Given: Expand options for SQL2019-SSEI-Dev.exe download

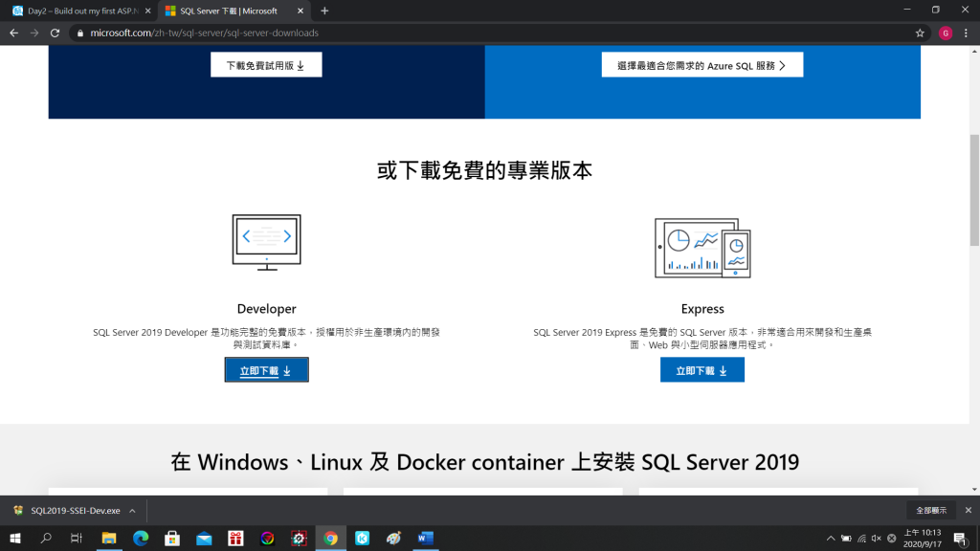Looking at the screenshot, I should pyautogui.click(x=132, y=511).
